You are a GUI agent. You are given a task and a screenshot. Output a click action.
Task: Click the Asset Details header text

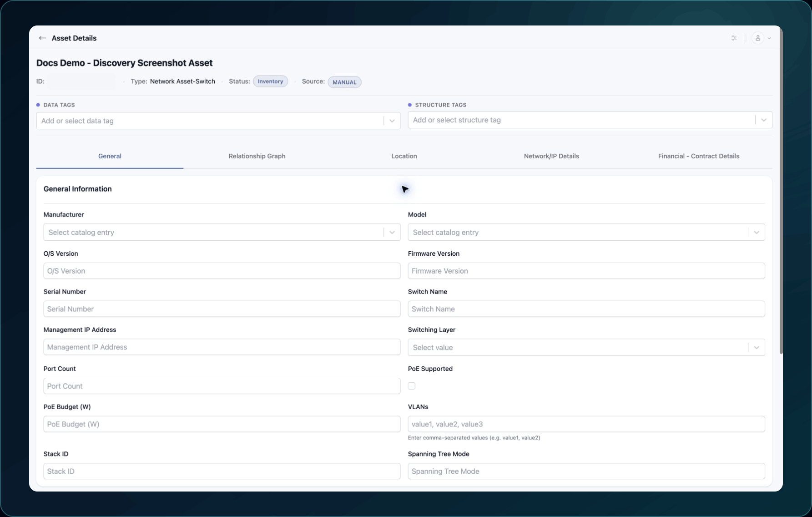[x=74, y=38]
